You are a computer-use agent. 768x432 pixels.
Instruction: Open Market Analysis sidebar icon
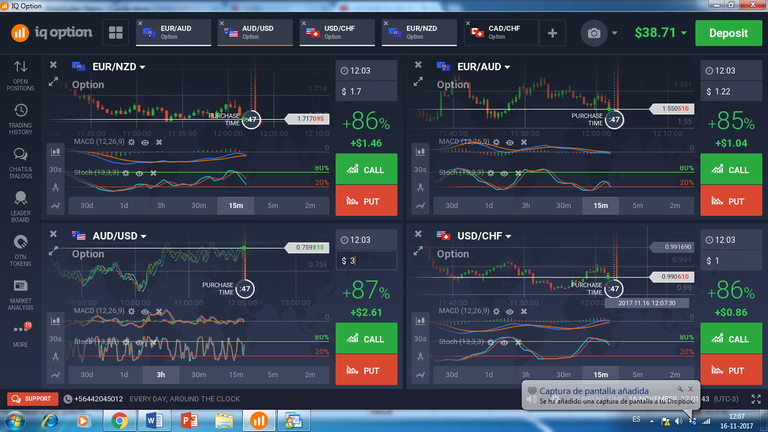pyautogui.click(x=21, y=294)
